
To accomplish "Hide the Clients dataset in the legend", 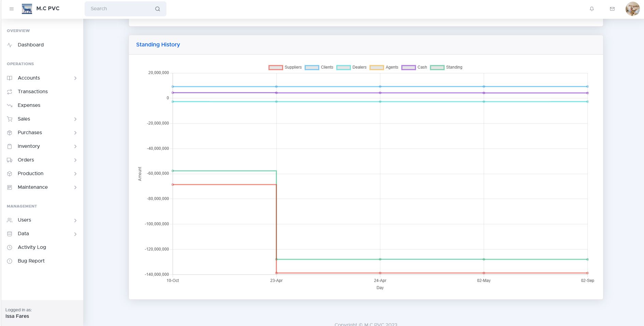I will click(x=319, y=67).
